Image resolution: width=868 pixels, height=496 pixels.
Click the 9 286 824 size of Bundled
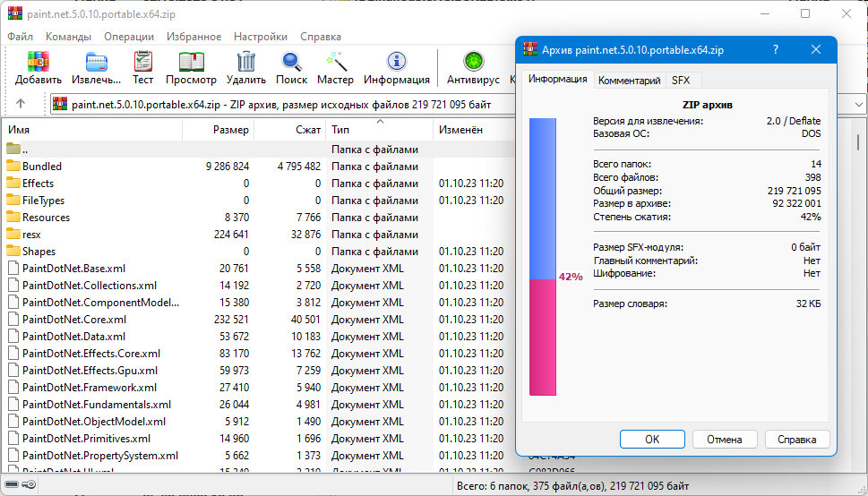click(x=227, y=166)
